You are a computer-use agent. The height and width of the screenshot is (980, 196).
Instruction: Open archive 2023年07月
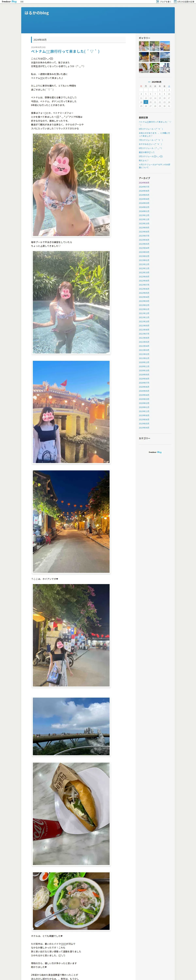point(144,236)
